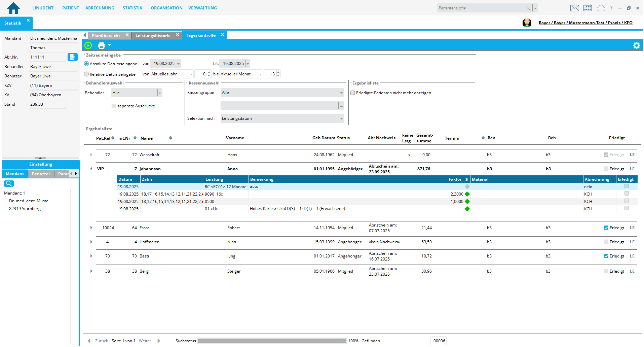Switch to the Leistungshistorie tab
The height and width of the screenshot is (347, 644).
(153, 35)
